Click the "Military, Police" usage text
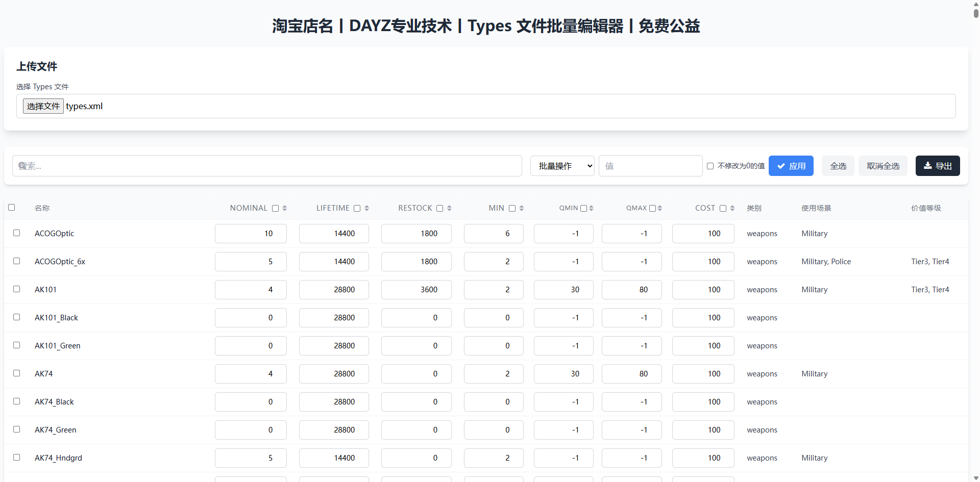This screenshot has height=482, width=980. point(826,262)
